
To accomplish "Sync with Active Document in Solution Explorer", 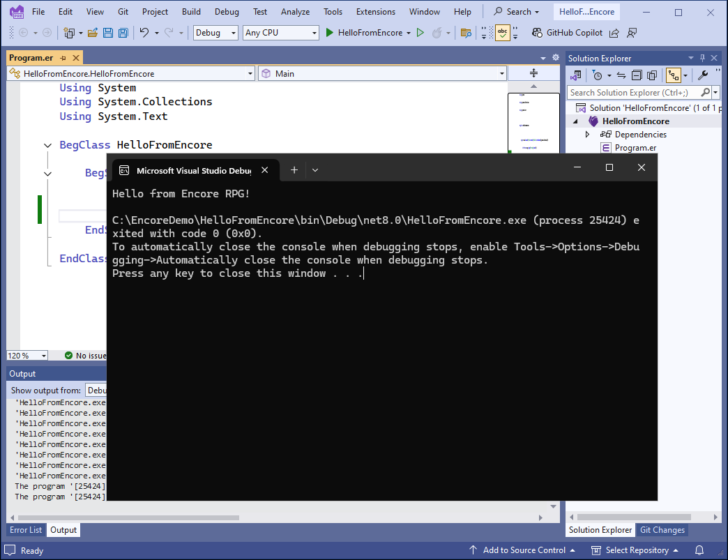I will [x=621, y=75].
